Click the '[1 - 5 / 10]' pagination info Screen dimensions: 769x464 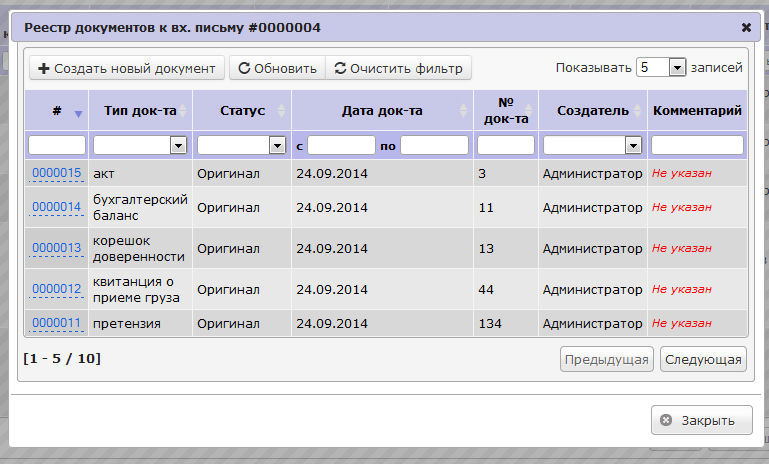(62, 359)
